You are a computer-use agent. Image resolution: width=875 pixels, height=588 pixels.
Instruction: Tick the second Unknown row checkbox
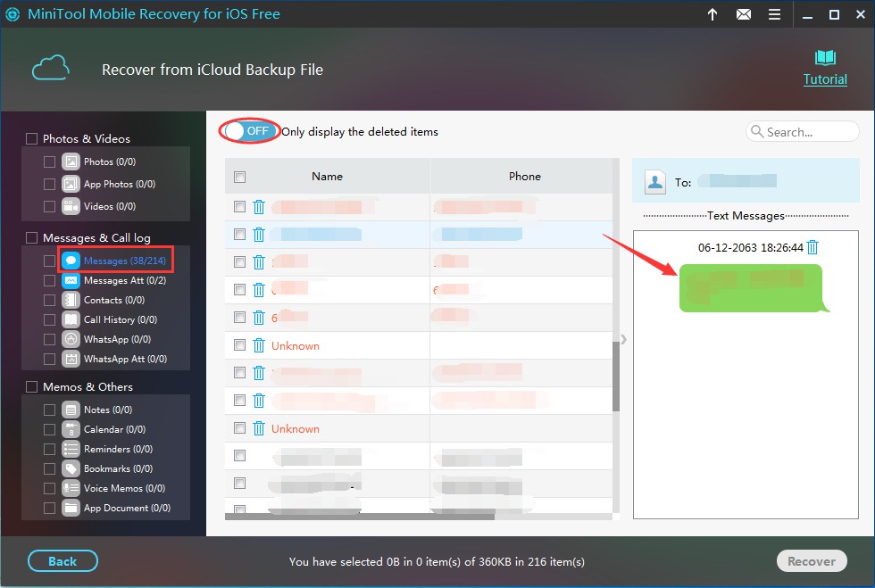[240, 428]
